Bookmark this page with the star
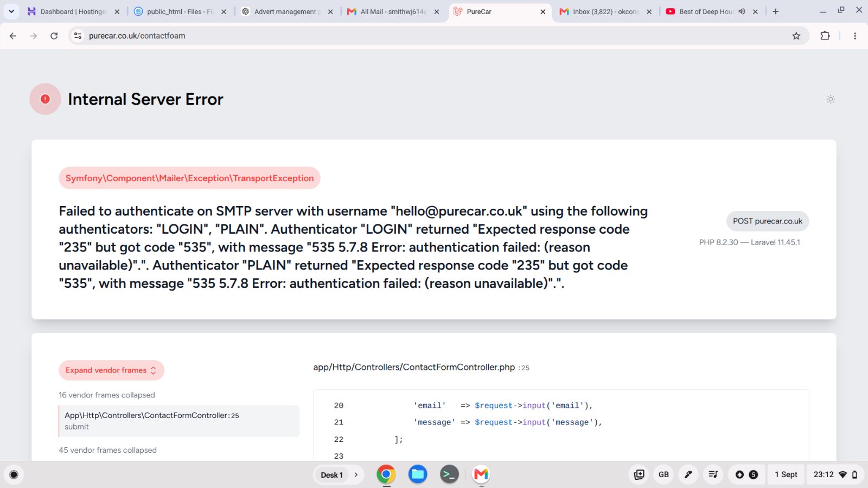Screen dimensions: 868x488 pyautogui.click(x=796, y=36)
